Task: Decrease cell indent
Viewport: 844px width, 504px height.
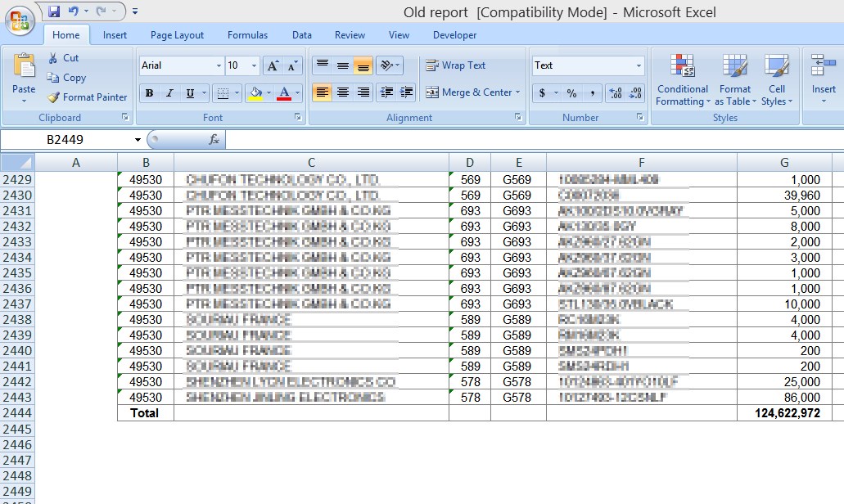Action: (x=386, y=92)
